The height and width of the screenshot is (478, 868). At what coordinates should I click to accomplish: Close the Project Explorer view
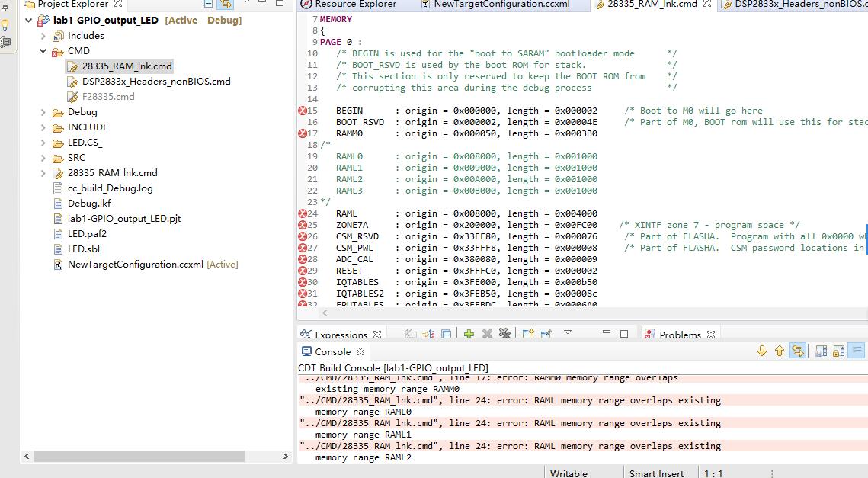pos(118,3)
